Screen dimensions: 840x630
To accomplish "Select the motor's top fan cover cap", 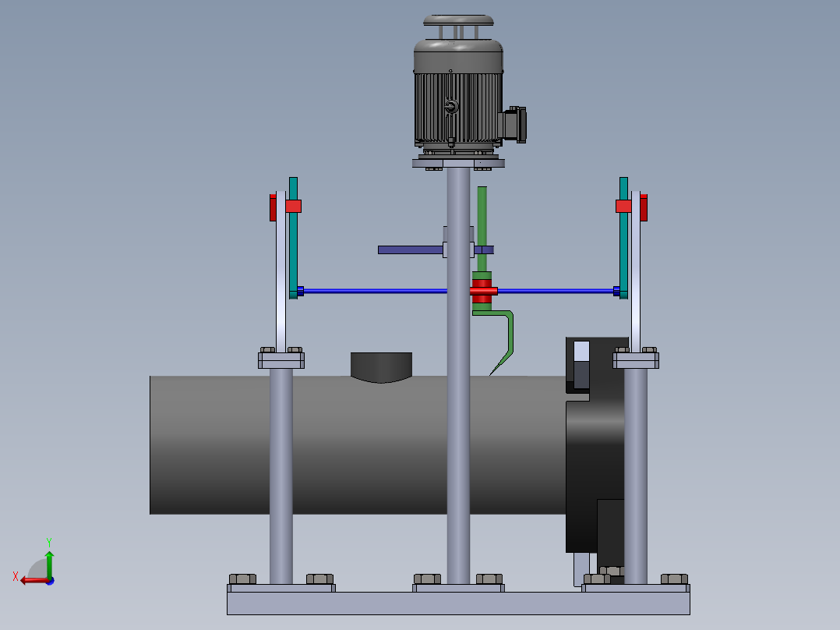I will [x=458, y=20].
